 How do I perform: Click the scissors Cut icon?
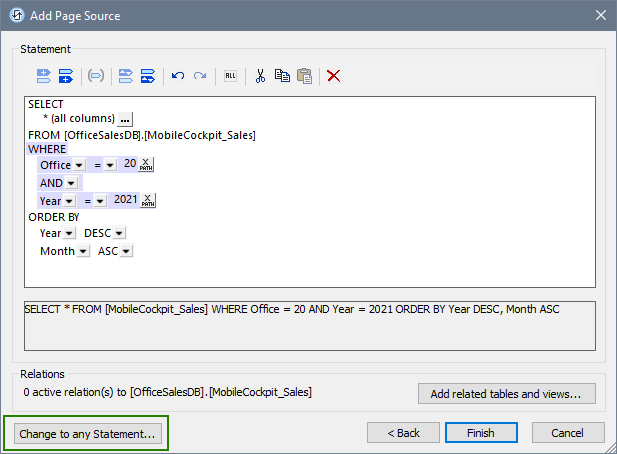click(x=260, y=76)
